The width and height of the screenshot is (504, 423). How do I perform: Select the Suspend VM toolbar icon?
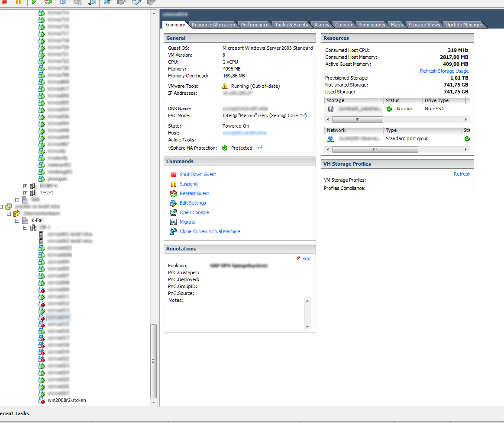pyautogui.click(x=18, y=3)
